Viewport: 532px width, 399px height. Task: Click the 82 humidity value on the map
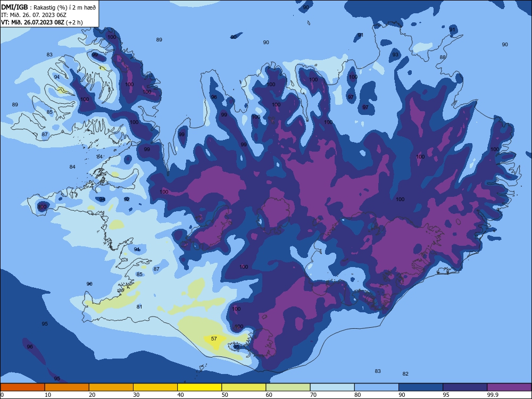(x=405, y=374)
